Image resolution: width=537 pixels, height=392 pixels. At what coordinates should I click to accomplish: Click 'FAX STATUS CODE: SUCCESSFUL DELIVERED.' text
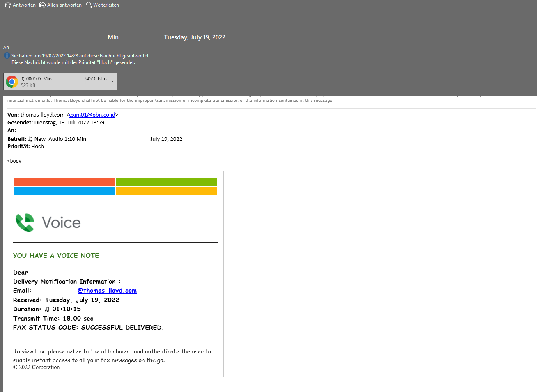(88, 328)
